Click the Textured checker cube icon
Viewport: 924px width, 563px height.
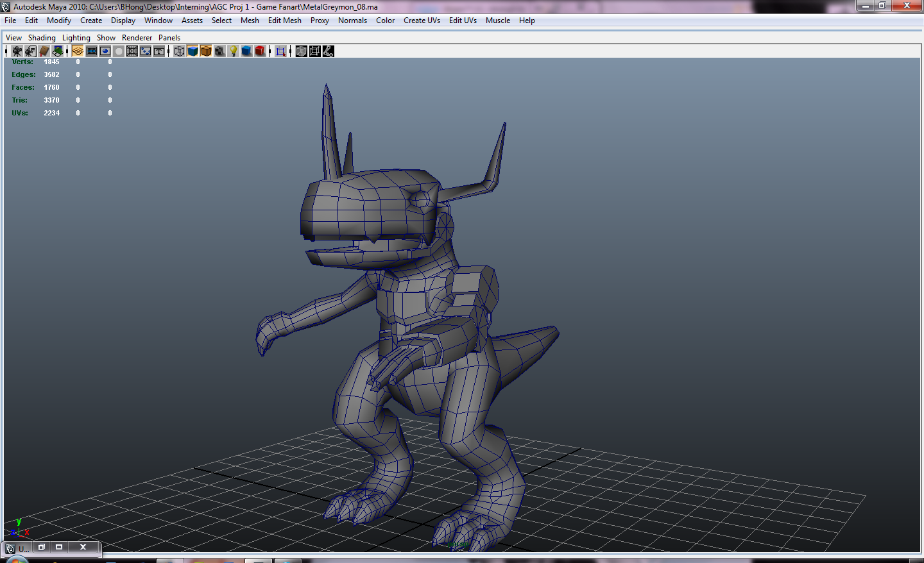click(x=219, y=51)
